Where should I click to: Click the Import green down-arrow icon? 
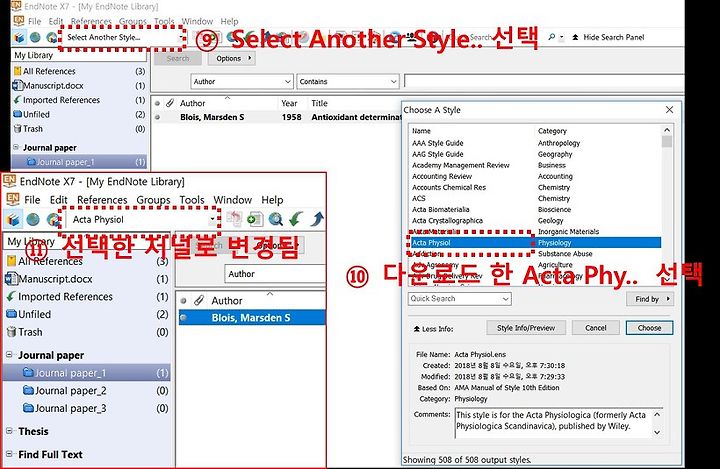[x=296, y=219]
